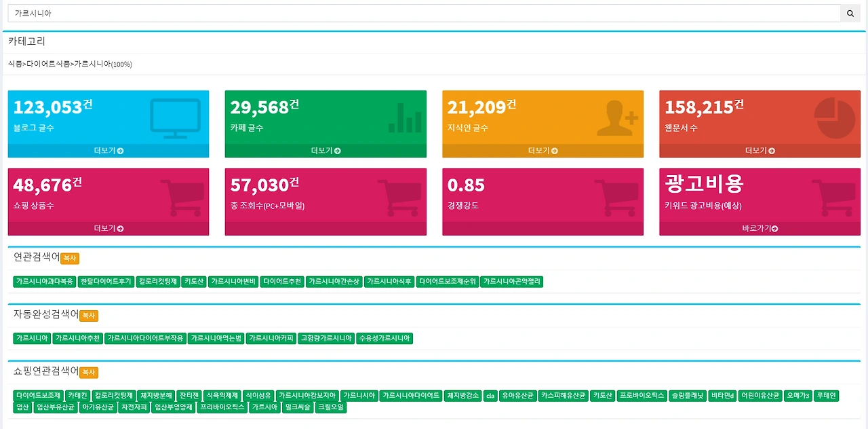Click the cart icon on 쇼핑 상품수 card

(x=182, y=198)
